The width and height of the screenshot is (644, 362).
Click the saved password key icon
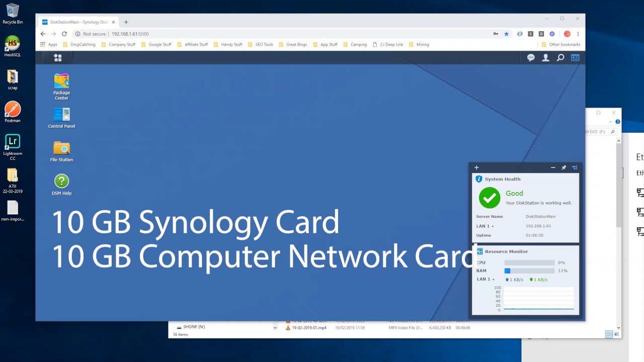pyautogui.click(x=496, y=34)
